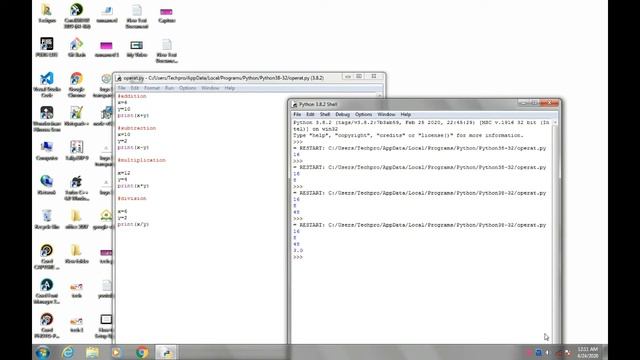
Task: Click the Show desktop button on taskbar
Action: [605, 353]
